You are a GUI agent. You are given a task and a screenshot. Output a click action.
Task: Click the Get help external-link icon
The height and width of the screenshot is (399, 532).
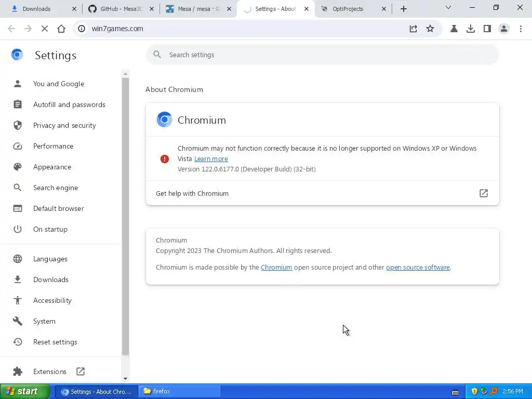coord(484,193)
